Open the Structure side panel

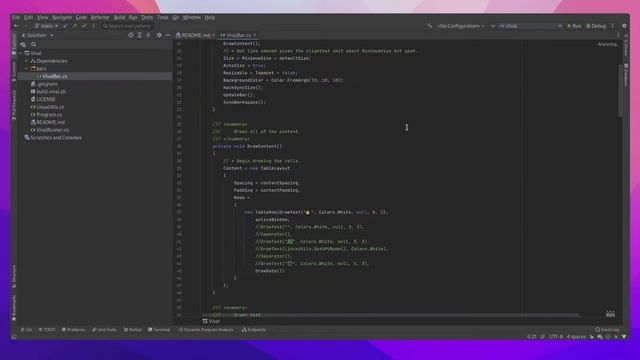[14, 276]
